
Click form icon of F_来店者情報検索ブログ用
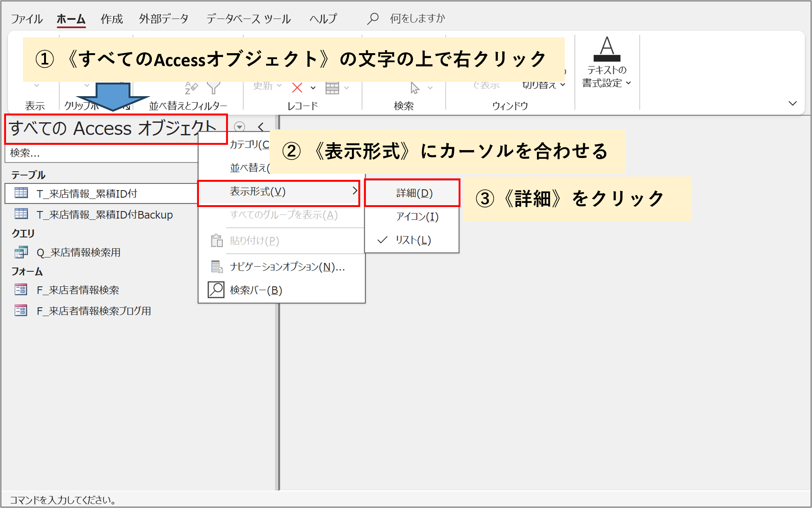pos(21,310)
